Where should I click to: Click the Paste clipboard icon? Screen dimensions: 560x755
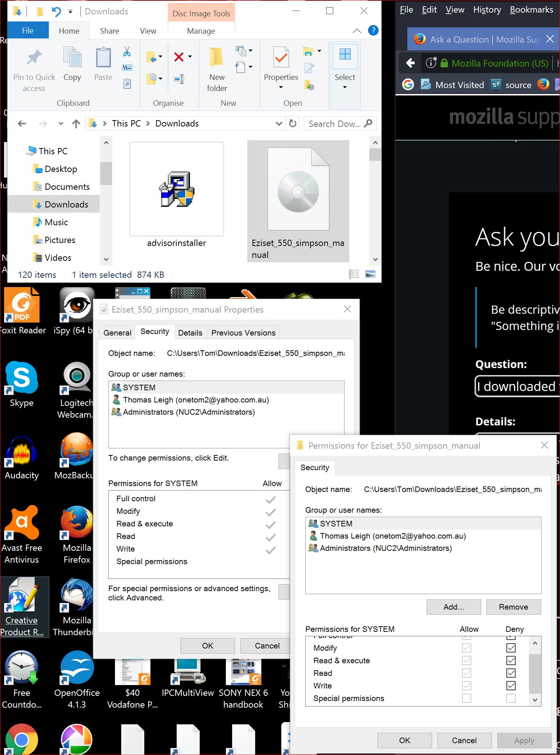pyautogui.click(x=103, y=57)
